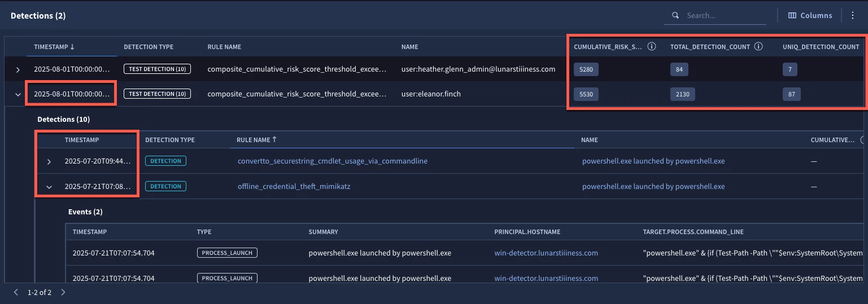Open win-detector hostname in second event row
Viewport: 868px width, 304px height.
[x=546, y=278]
